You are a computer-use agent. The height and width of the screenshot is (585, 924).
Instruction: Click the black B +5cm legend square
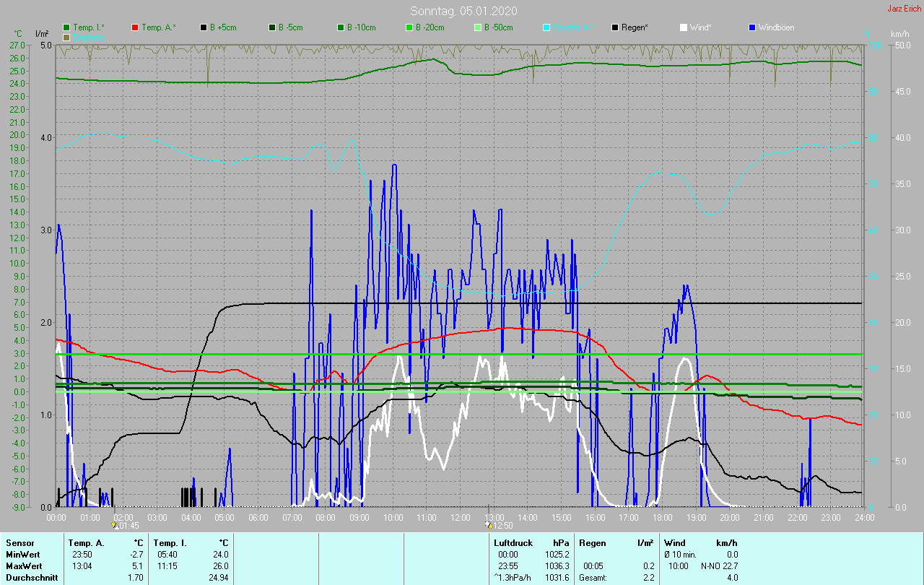(204, 27)
